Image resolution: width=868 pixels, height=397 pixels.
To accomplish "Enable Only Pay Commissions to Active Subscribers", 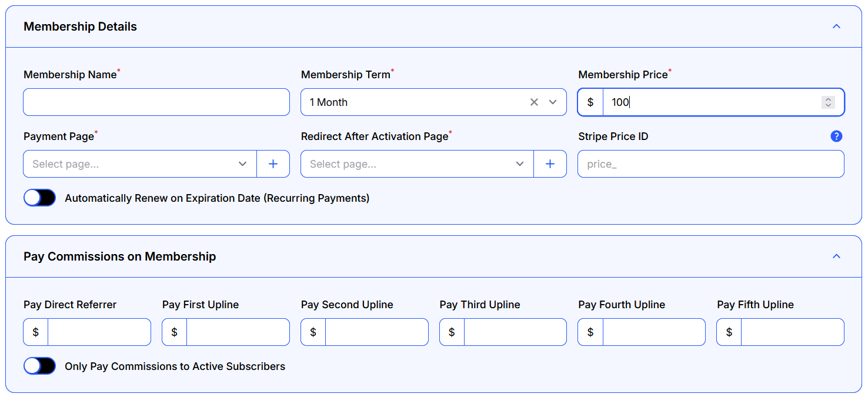I will pyautogui.click(x=39, y=366).
